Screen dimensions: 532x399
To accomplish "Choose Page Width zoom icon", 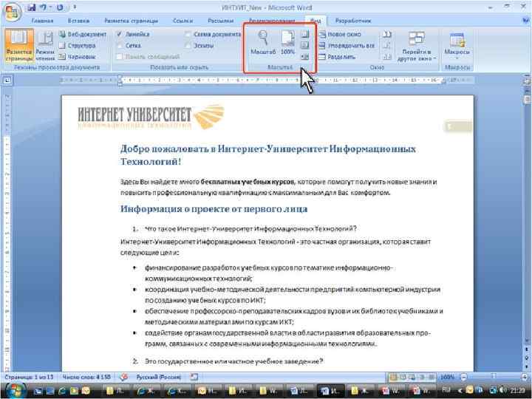I will pyautogui.click(x=305, y=57).
